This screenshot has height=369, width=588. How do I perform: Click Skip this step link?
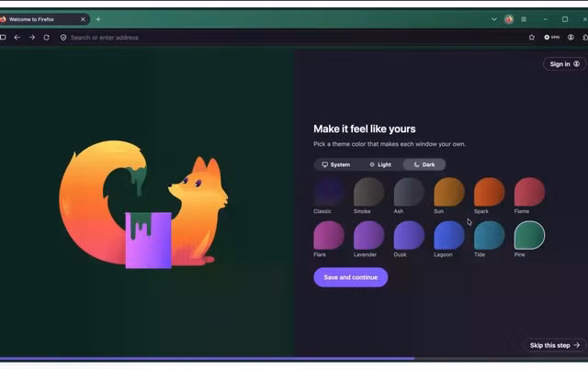click(x=555, y=345)
